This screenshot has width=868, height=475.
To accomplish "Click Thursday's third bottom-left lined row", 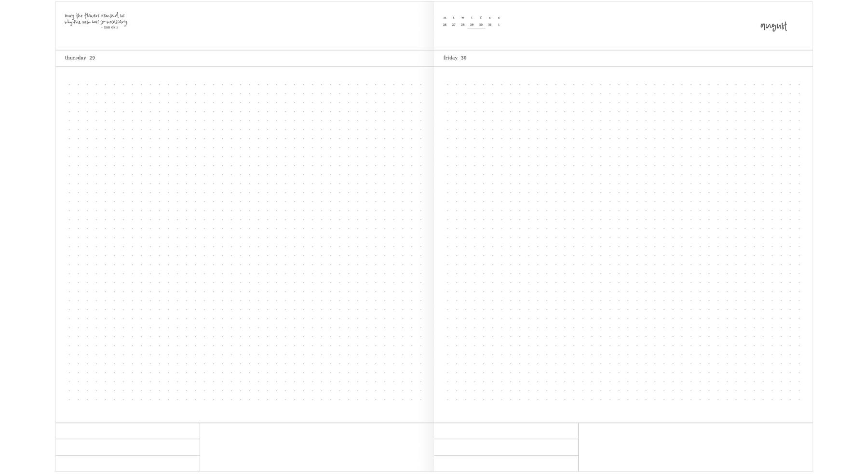I will [128, 463].
